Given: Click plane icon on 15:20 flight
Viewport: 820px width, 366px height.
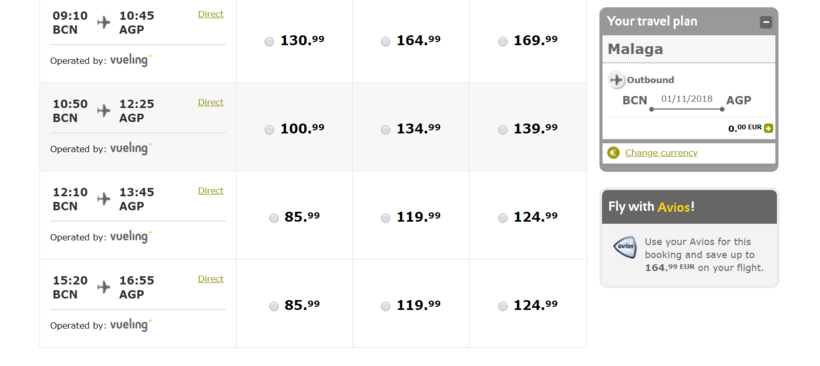Looking at the screenshot, I should point(104,288).
